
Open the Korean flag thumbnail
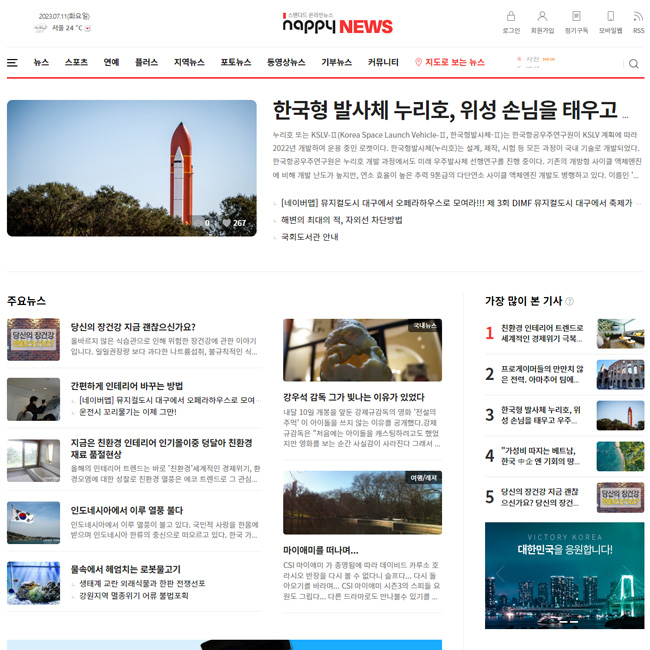[34, 523]
